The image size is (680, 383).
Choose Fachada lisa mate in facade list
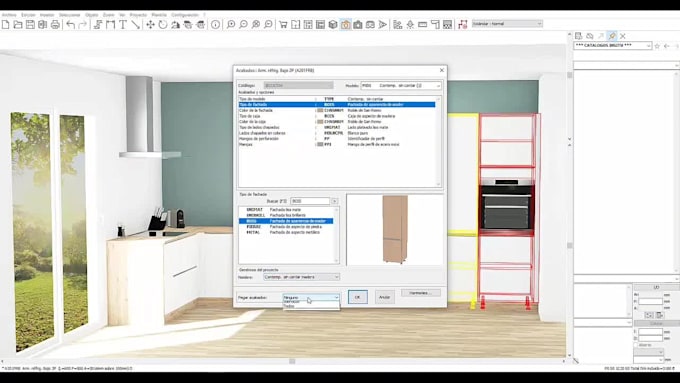click(286, 210)
